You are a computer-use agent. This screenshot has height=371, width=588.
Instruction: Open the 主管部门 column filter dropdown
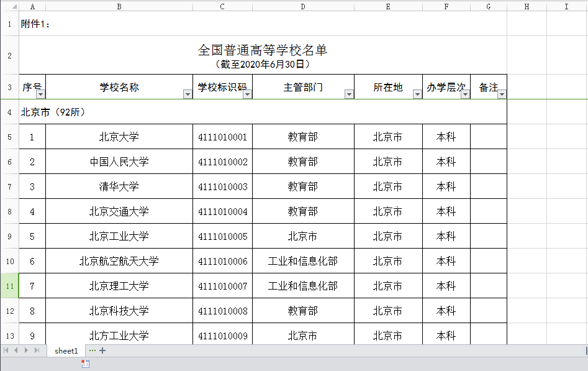[x=349, y=94]
